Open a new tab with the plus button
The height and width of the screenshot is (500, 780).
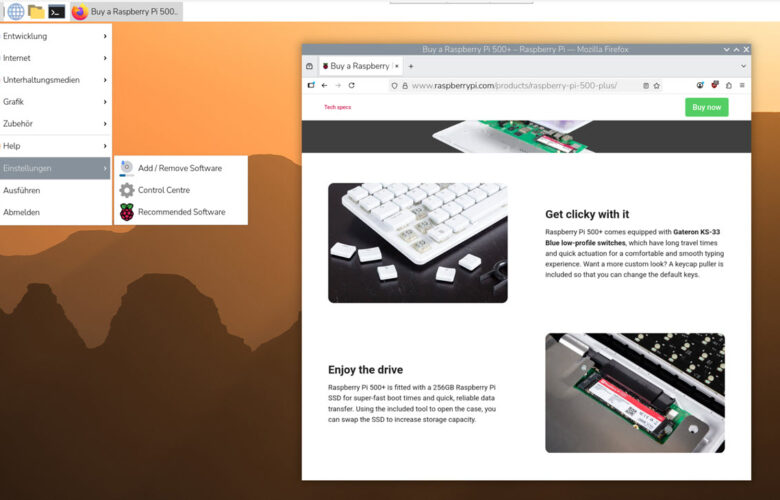(411, 66)
